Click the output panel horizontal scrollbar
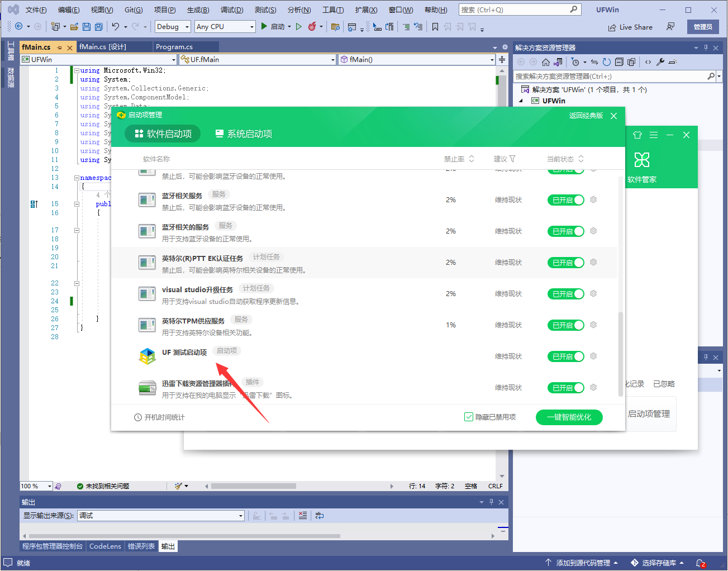This screenshot has width=728, height=571. [x=185, y=536]
